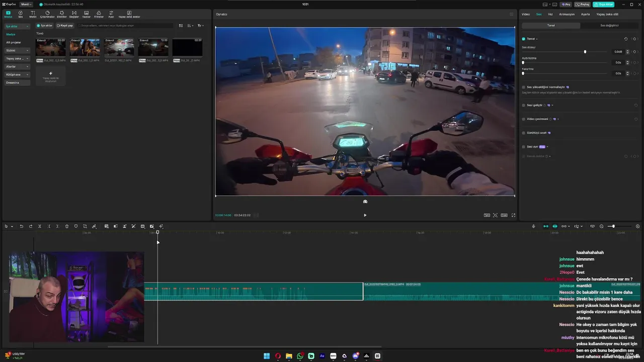Add a keyframe for Ses düzeyi
Image resolution: width=644 pixels, height=362 pixels.
click(634, 52)
